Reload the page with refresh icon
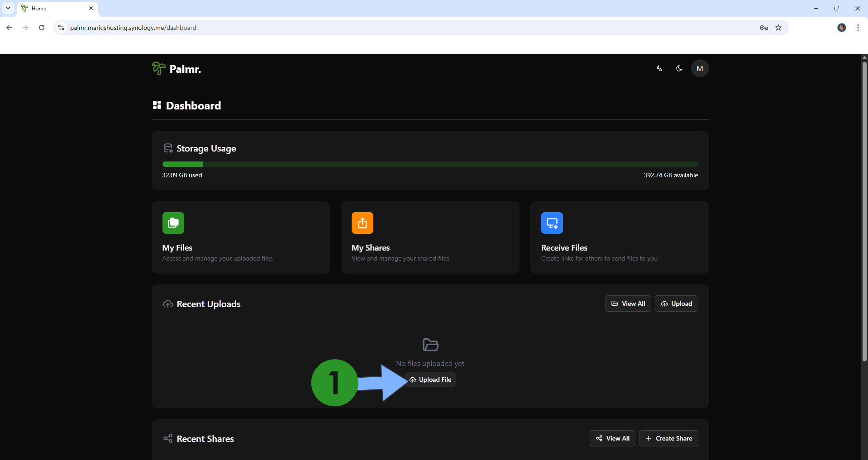The height and width of the screenshot is (460, 868). (42, 28)
